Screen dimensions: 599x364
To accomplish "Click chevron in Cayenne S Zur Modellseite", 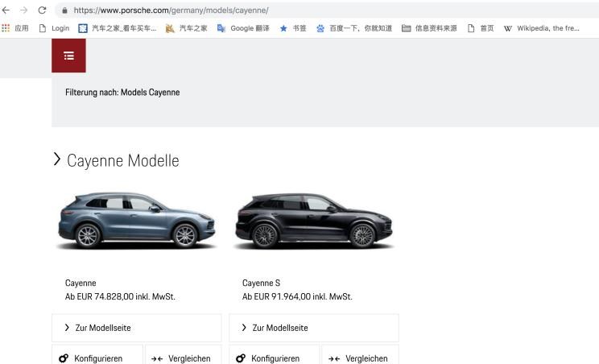I will point(244,327).
